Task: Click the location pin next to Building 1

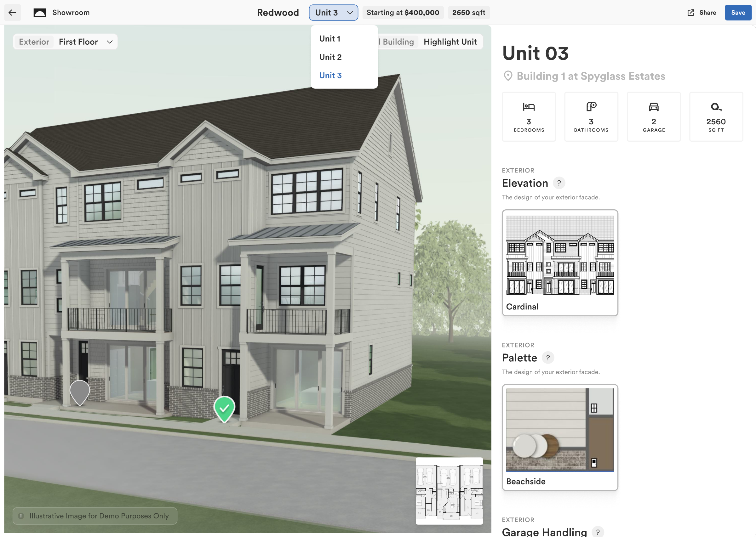Action: point(508,76)
